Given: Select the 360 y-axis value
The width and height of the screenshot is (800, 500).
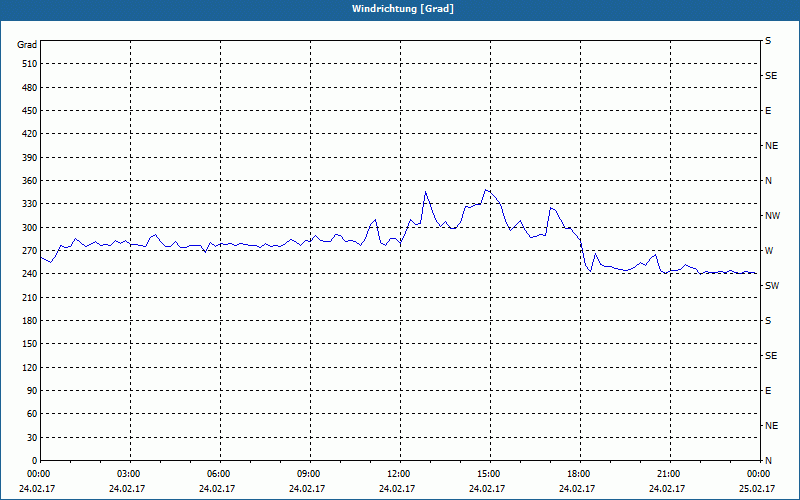Looking at the screenshot, I should pyautogui.click(x=30, y=181).
